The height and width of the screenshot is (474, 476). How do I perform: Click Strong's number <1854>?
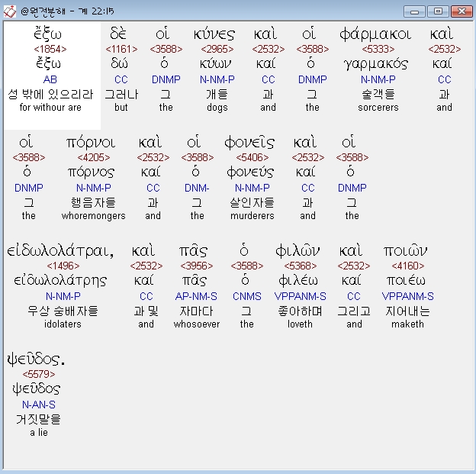point(50,49)
